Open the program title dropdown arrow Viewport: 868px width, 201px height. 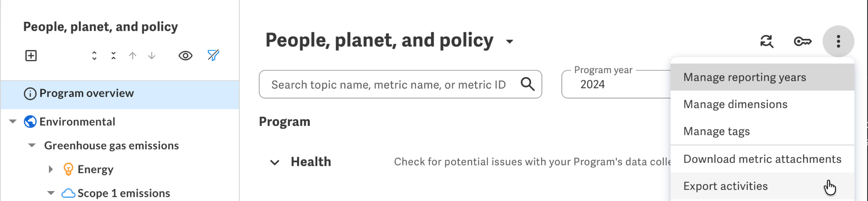510,41
